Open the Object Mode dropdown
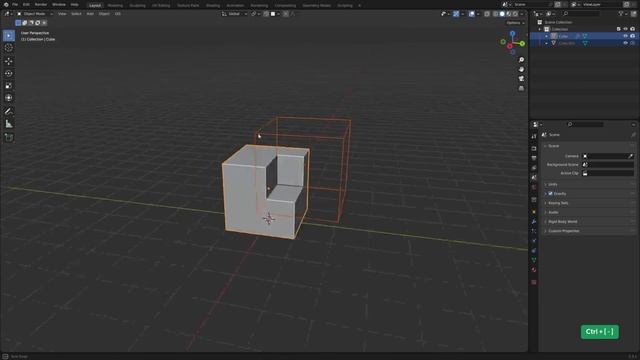 point(35,14)
